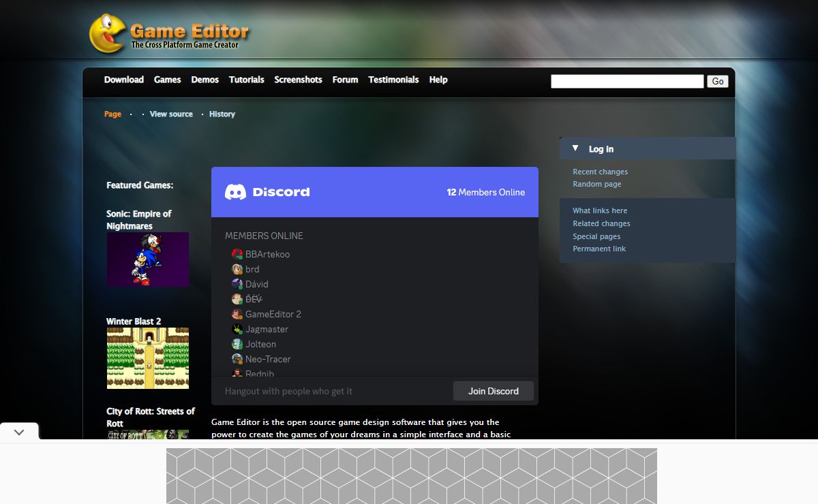Click Dávid's avatar icon

pyautogui.click(x=237, y=284)
